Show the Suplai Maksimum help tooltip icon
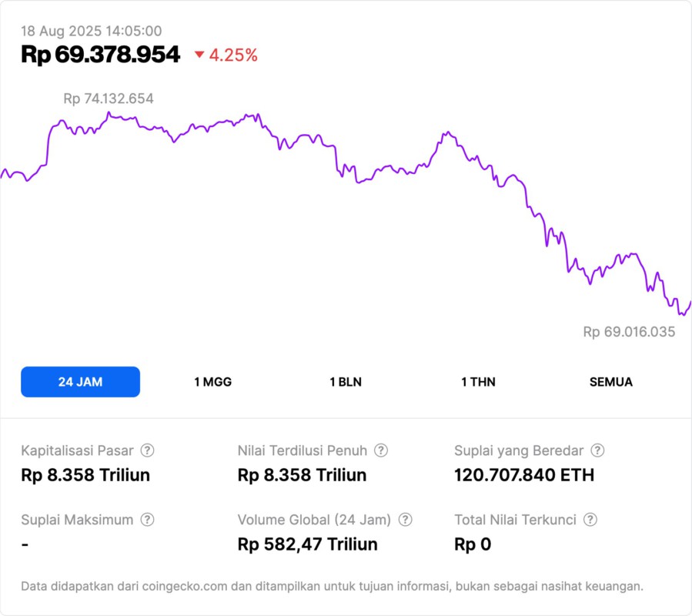The image size is (692, 616). (x=147, y=520)
